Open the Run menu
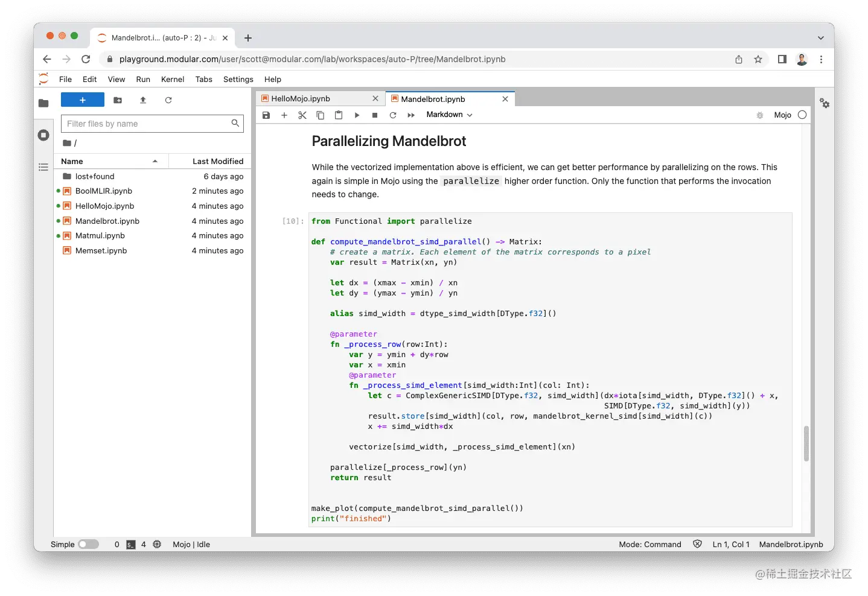Viewport: 868px width, 596px height. point(143,79)
